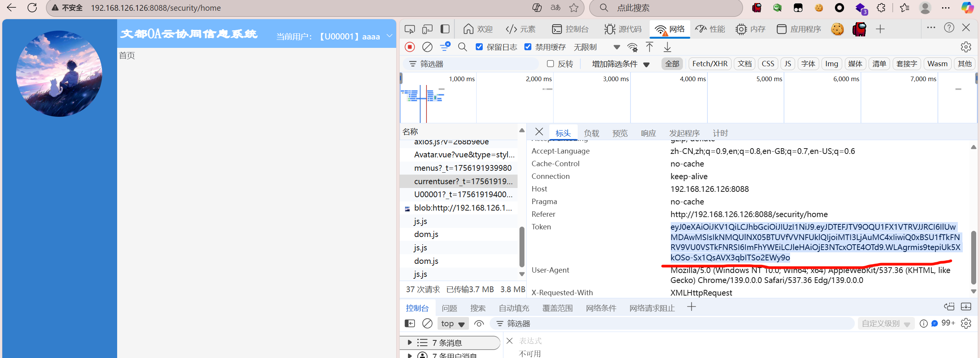
Task: Uncheck the Disable cache checkbox
Action: (528, 47)
